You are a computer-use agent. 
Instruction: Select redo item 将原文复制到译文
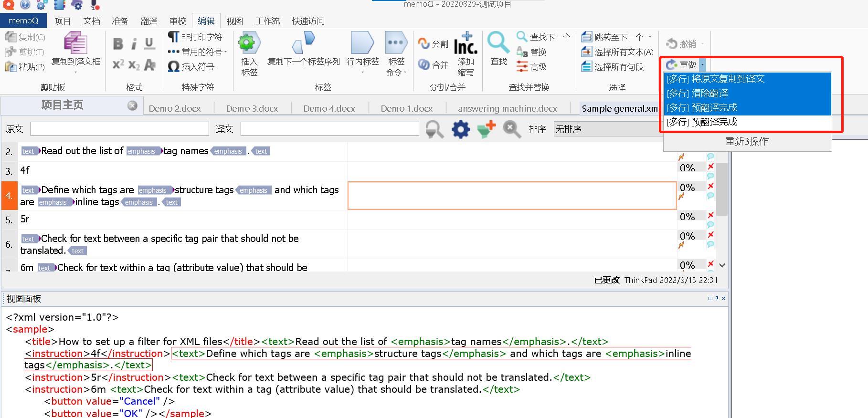point(747,79)
